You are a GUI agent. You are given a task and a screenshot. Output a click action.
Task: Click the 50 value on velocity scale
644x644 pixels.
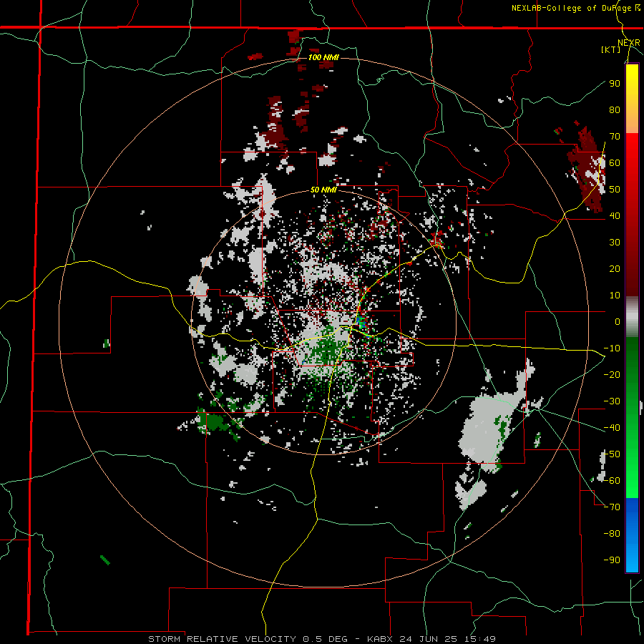click(615, 190)
